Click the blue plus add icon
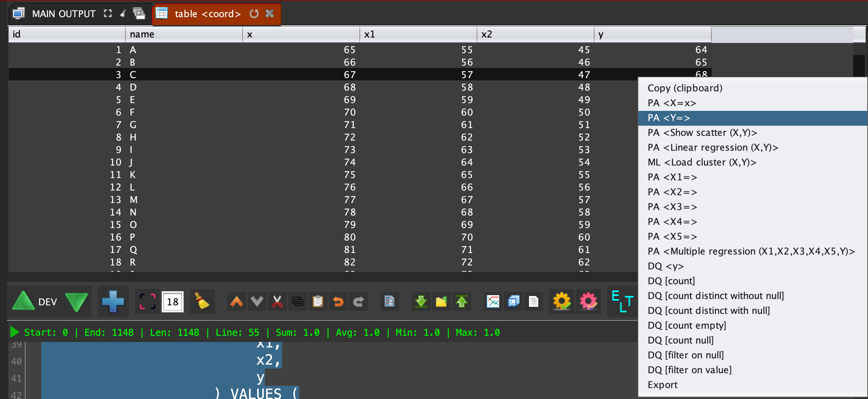Screen dimensions: 868x399 point(113,301)
